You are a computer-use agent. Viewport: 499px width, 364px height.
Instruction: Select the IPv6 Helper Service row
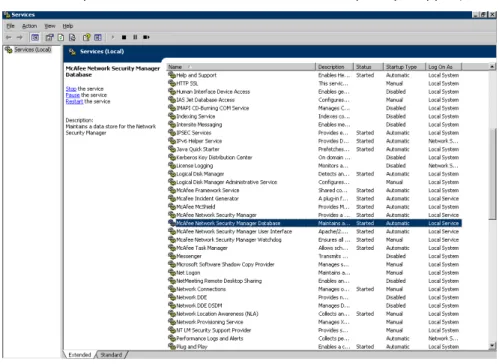click(x=314, y=141)
